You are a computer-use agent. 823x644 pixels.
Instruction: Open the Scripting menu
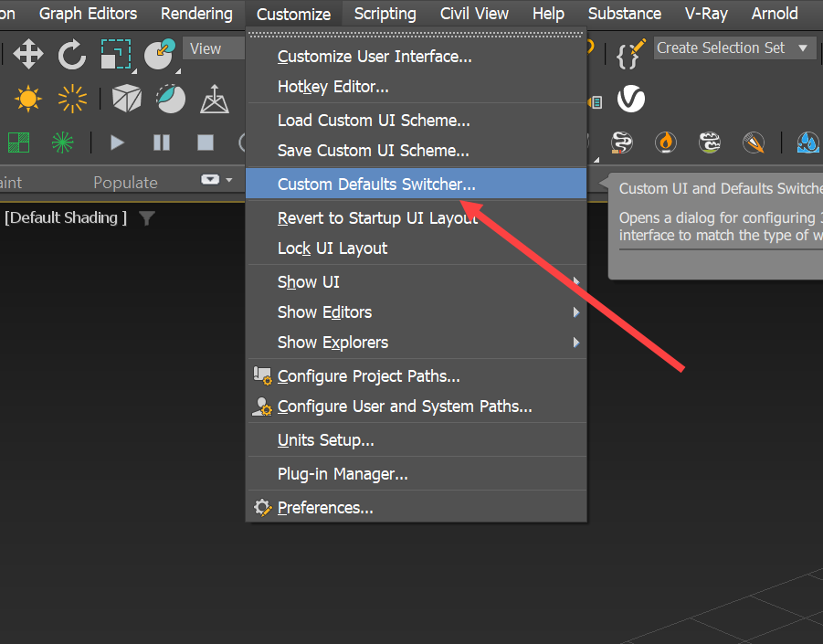coord(385,13)
